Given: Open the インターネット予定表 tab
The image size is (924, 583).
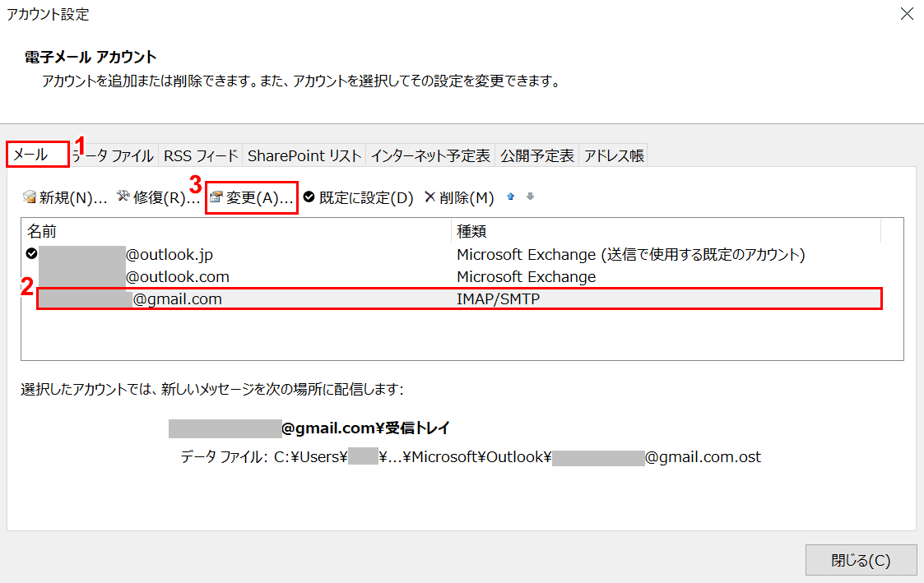Looking at the screenshot, I should click(x=430, y=155).
